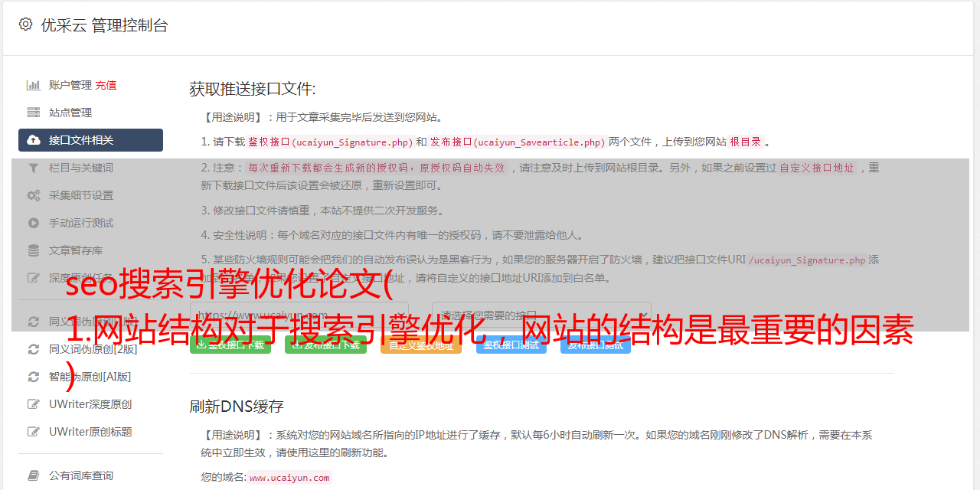Click the gears icon for 采集细节设置
Image resolution: width=980 pixels, height=490 pixels.
[x=34, y=195]
